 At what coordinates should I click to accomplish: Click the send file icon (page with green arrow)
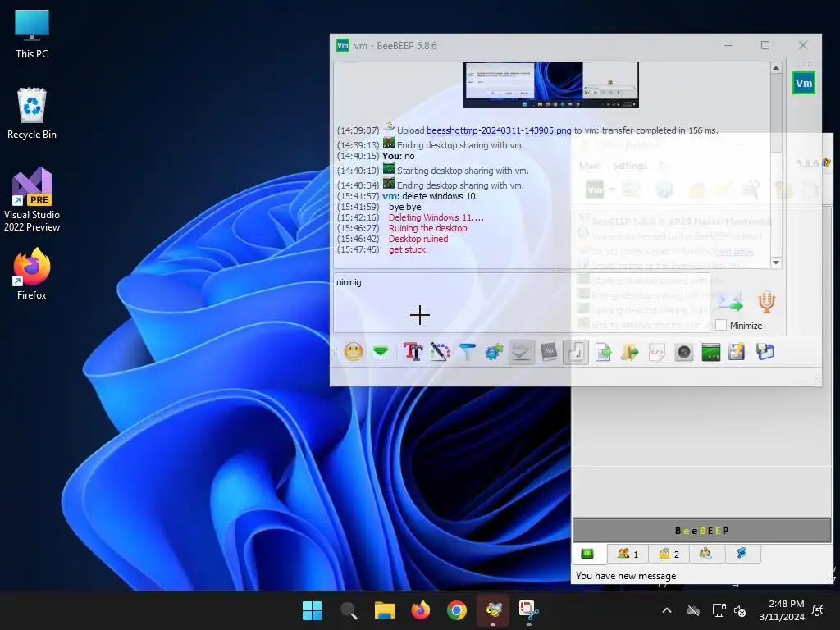(603, 352)
